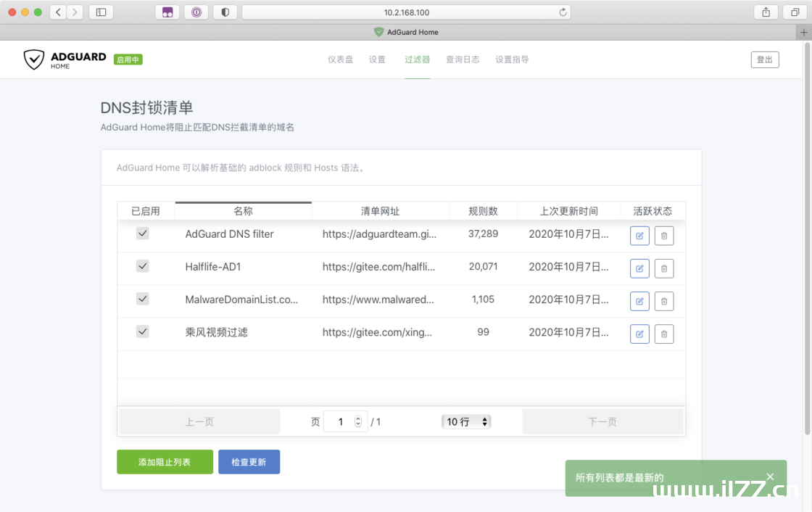Image resolution: width=812 pixels, height=512 pixels.
Task: Disable the AdGuard DNS filter checkbox
Action: pyautogui.click(x=142, y=234)
